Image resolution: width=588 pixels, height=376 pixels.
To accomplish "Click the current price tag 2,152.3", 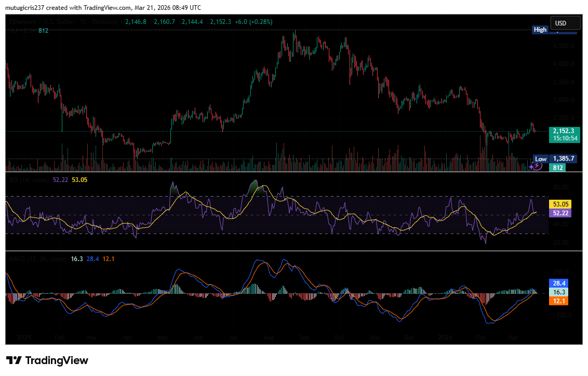I will 565,135.
